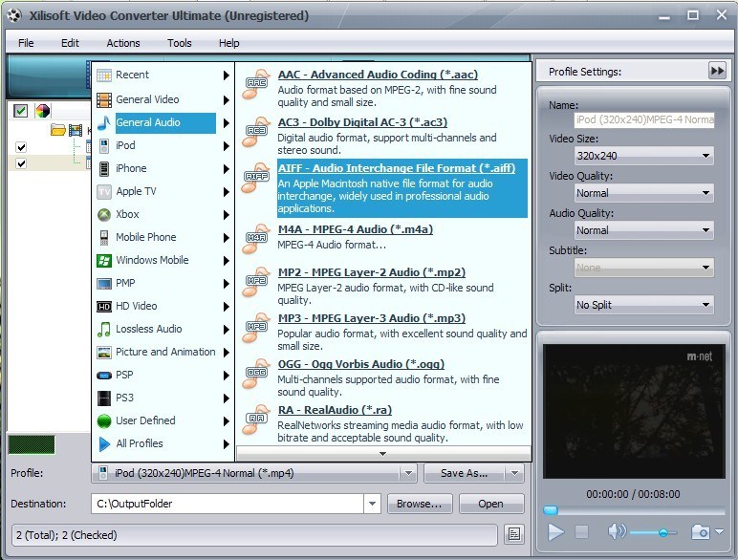Open the snapshot options dropdown arrow

(719, 531)
